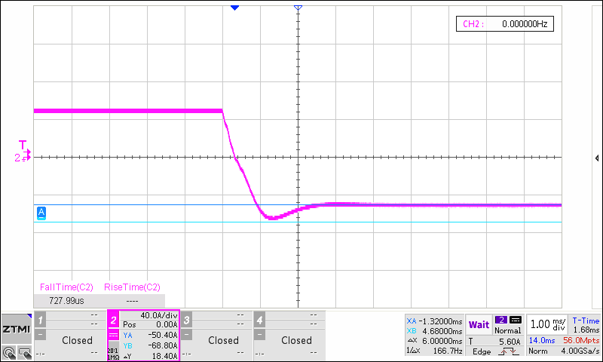Click the 4.00GSa/s sample rate readout

pos(580,351)
